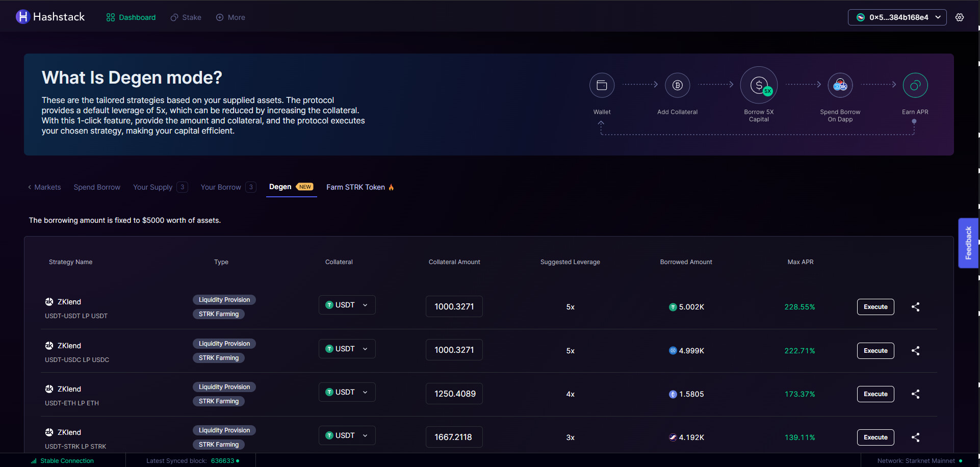Open collateral dropdown for USDT-USDT LP row

pos(347,305)
